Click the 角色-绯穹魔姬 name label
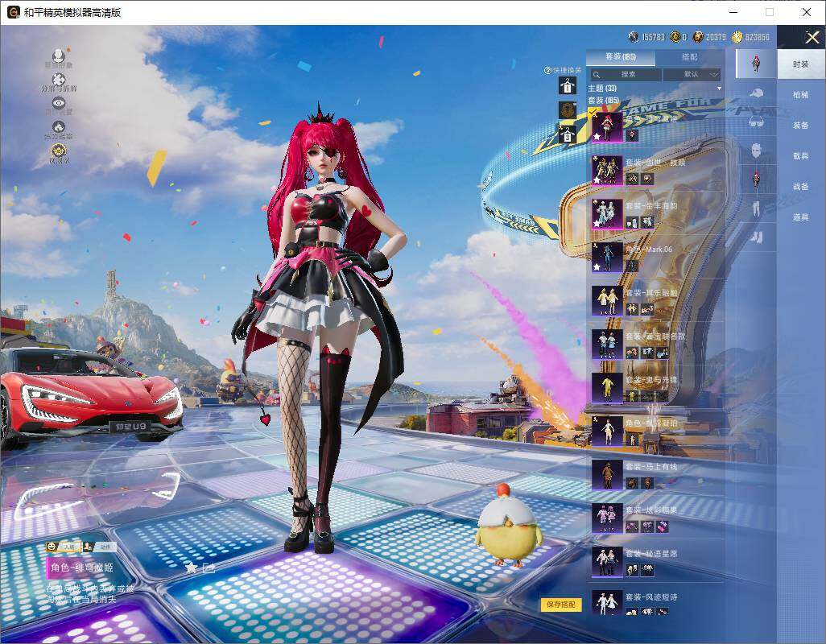 click(81, 567)
